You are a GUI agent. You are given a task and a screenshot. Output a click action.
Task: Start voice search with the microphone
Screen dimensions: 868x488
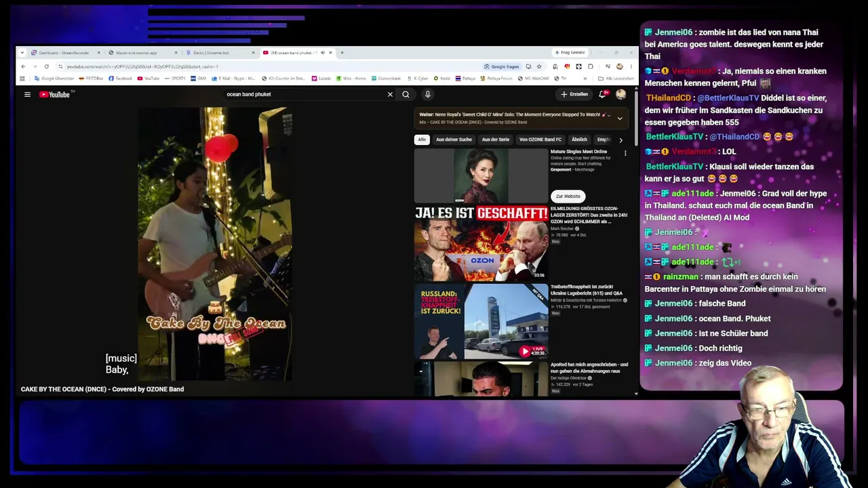pyautogui.click(x=427, y=94)
